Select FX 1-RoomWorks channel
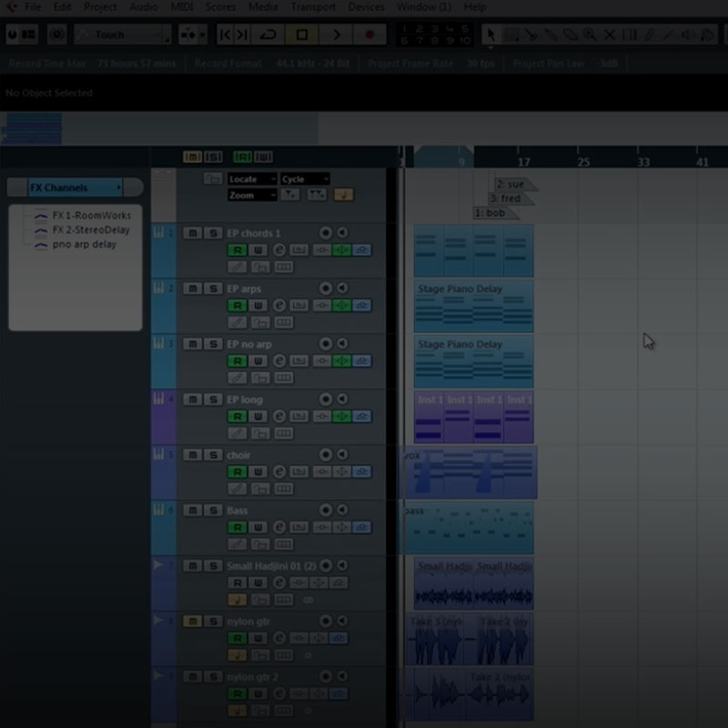This screenshot has width=728, height=728. tap(92, 216)
